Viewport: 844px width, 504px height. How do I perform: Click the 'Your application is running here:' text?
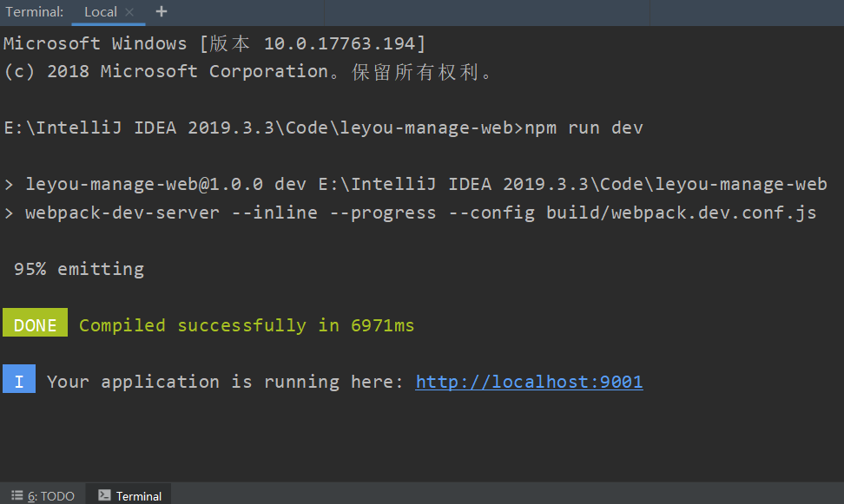click(225, 382)
